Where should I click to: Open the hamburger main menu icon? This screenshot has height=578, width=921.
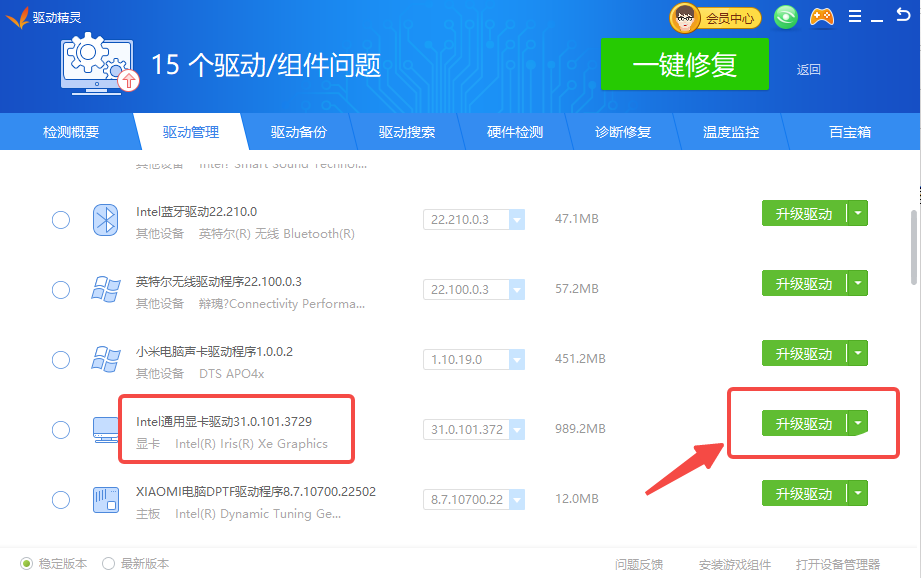click(x=854, y=17)
